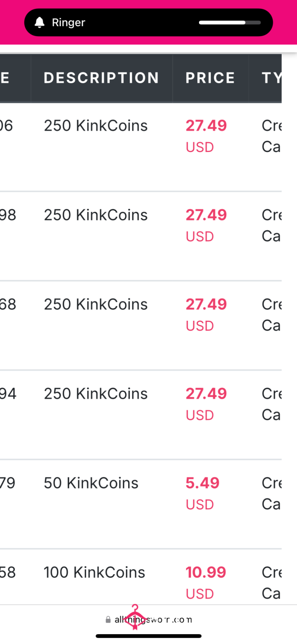Image resolution: width=297 pixels, height=644 pixels.
Task: Click the 5.49 USD price
Action: pyautogui.click(x=202, y=493)
